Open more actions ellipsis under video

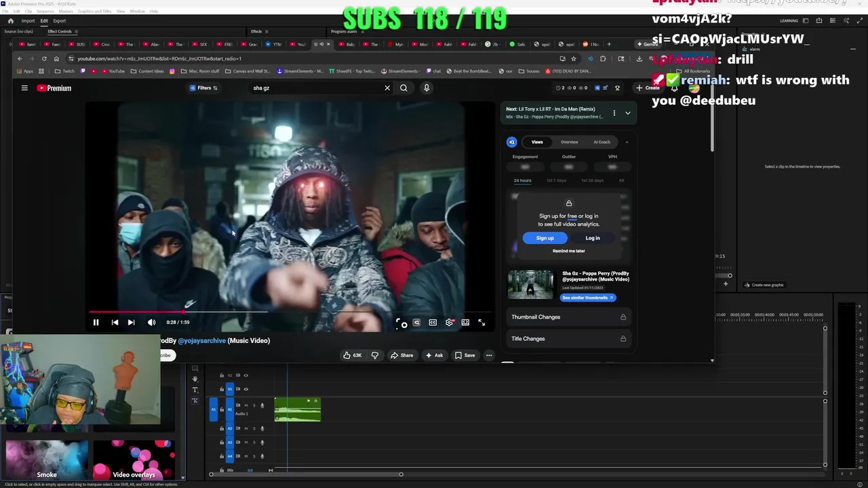(489, 355)
